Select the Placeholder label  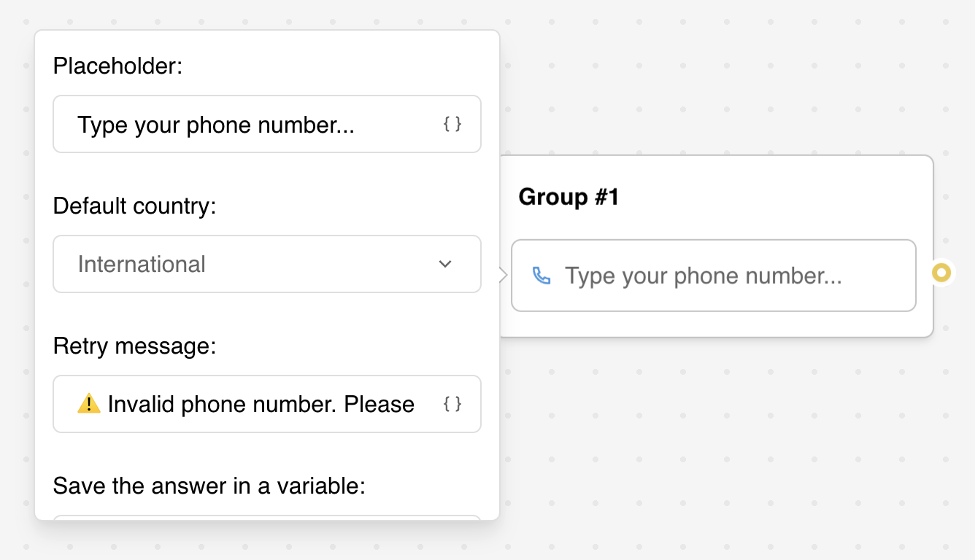point(118,66)
